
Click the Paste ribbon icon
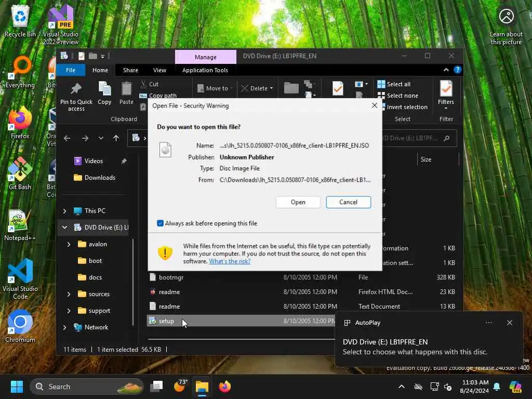click(126, 94)
